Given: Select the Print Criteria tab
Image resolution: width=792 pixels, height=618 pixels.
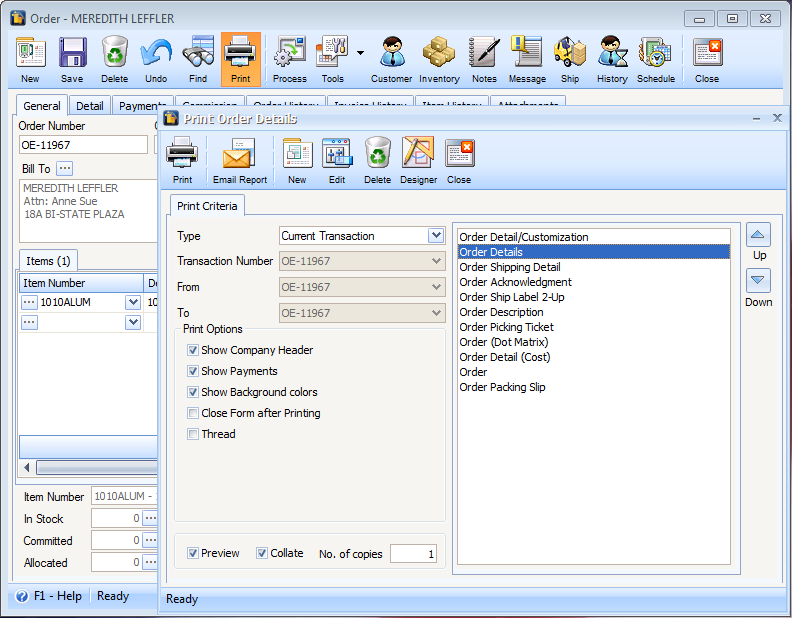Looking at the screenshot, I should (x=207, y=206).
